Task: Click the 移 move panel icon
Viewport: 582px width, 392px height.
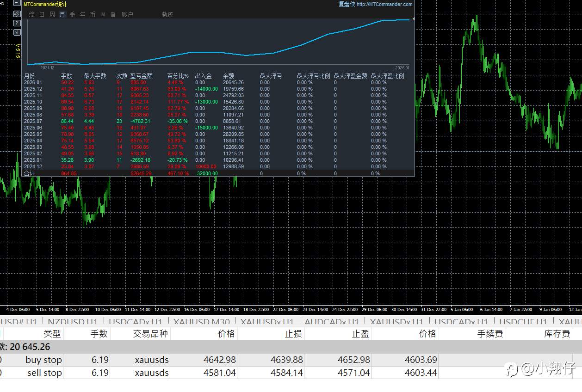Action: point(17,14)
